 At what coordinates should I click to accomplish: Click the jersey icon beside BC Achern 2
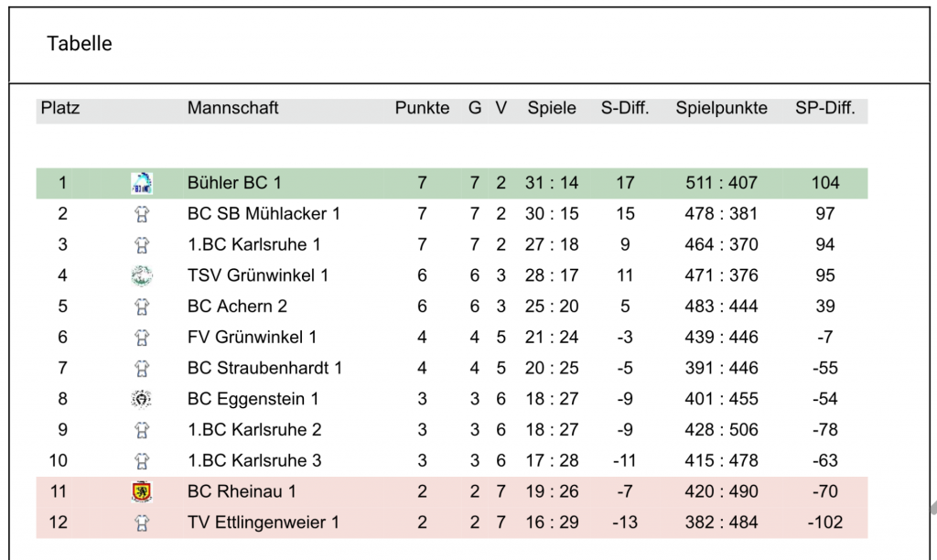point(142,307)
